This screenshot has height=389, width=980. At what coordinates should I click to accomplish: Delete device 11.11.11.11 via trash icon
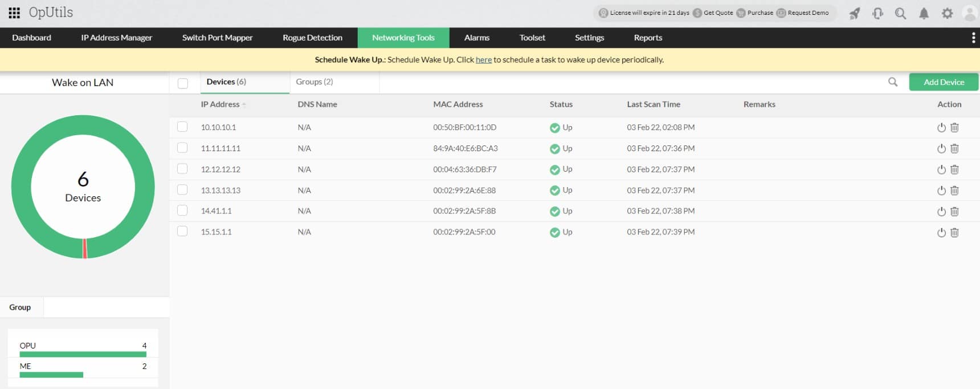coord(955,149)
